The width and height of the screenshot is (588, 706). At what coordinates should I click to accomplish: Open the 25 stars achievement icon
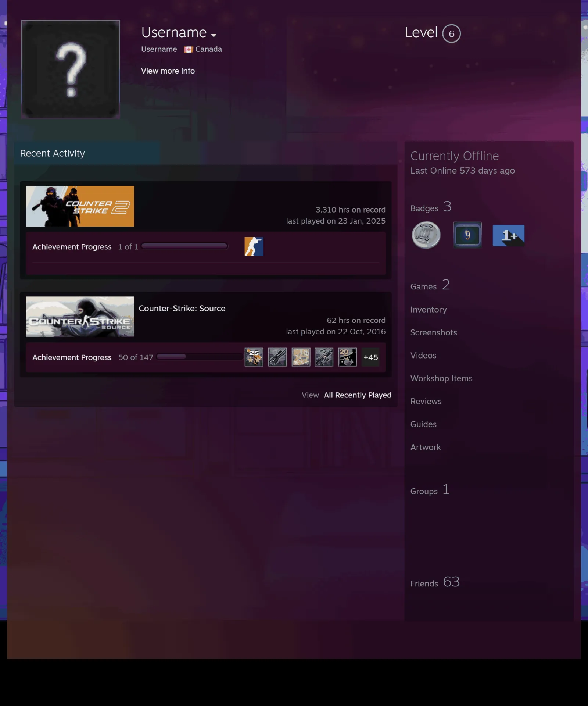(254, 357)
